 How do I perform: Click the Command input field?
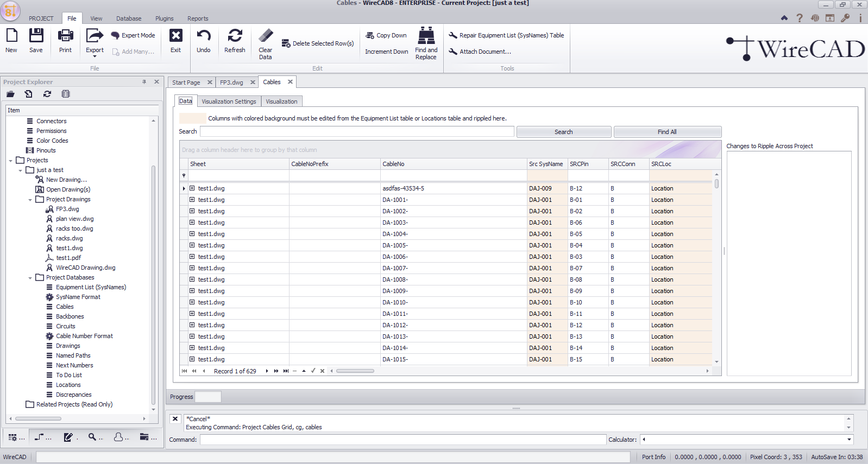tap(402, 440)
